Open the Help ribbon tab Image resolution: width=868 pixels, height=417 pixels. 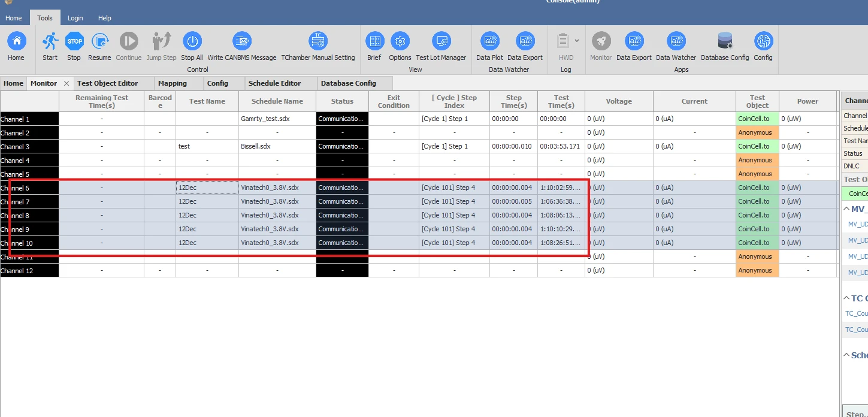coord(105,18)
